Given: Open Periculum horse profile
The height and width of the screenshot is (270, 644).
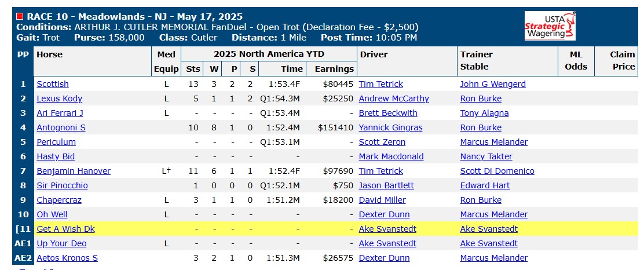Looking at the screenshot, I should (56, 142).
